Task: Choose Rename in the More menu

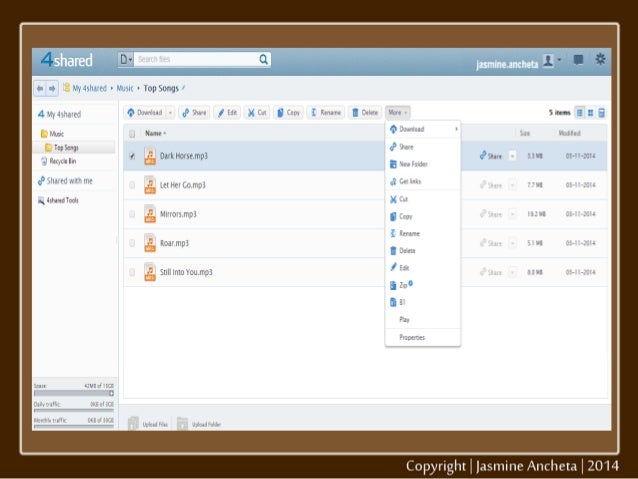Action: pos(423,233)
